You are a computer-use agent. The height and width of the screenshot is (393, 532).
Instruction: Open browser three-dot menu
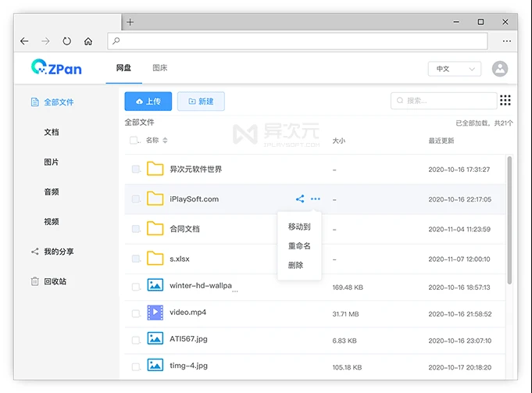506,41
